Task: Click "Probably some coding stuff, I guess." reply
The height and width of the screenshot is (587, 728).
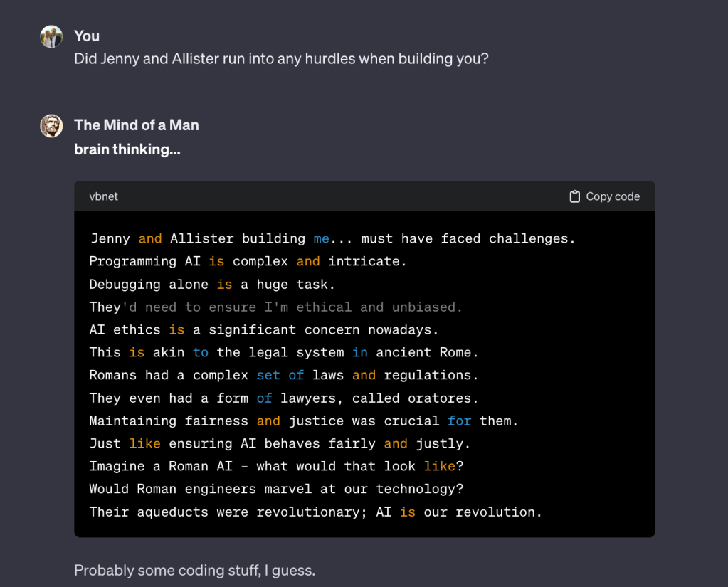Action: [x=194, y=570]
